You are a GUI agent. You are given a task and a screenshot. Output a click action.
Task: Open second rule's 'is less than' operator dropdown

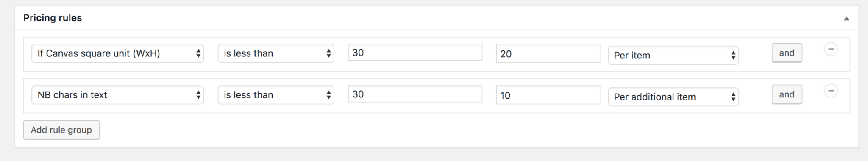(276, 95)
